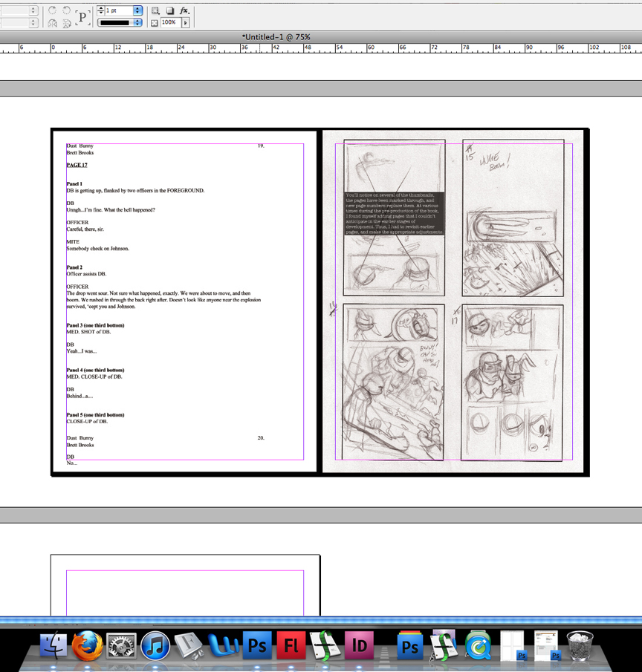Open the minimized Photoshop document with text
The height and width of the screenshot is (672, 642).
546,645
